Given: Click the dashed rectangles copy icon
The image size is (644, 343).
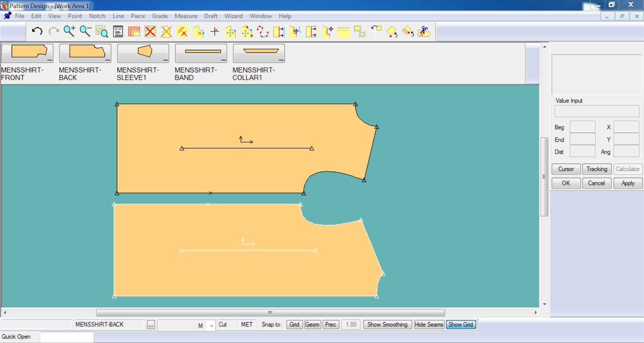Looking at the screenshot, I should [x=359, y=31].
